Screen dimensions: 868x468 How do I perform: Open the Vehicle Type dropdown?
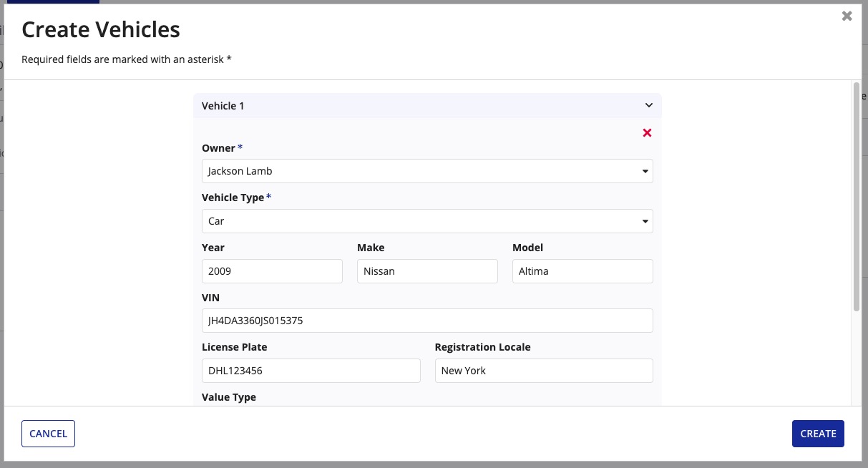[427, 221]
